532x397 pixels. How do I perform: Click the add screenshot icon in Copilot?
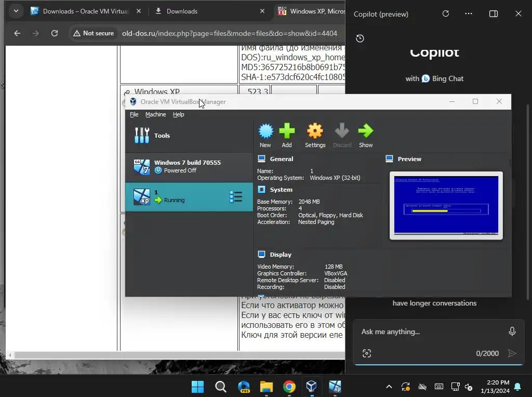367,353
